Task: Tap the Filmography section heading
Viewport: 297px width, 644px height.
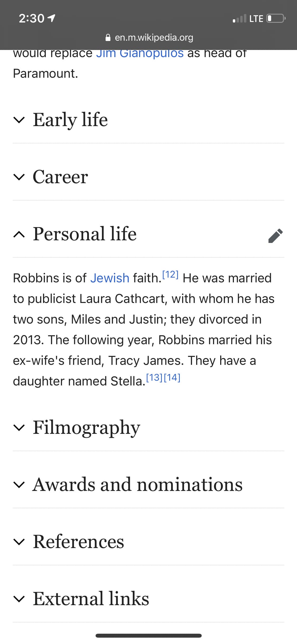Action: pos(86,428)
